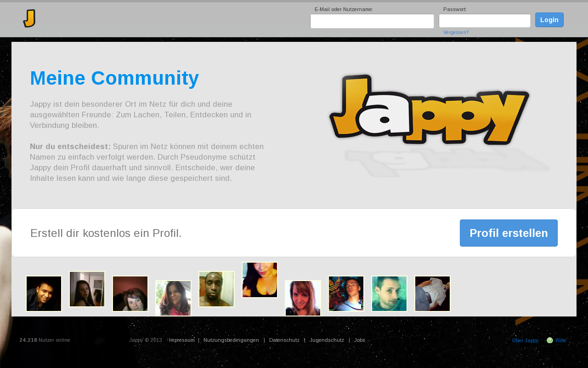Open profile photo of blonde smiling woman

point(303,298)
